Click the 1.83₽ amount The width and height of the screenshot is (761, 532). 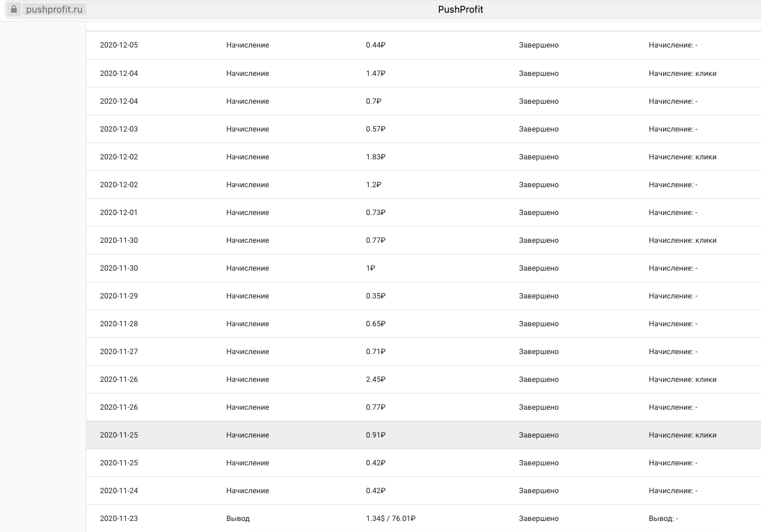[376, 157]
